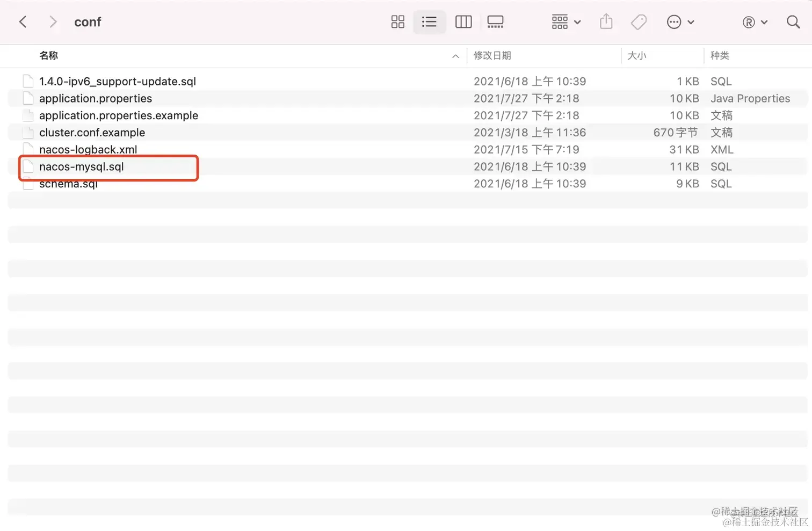Select file 1.4.0-ipv6_support-update.sql

click(118, 81)
